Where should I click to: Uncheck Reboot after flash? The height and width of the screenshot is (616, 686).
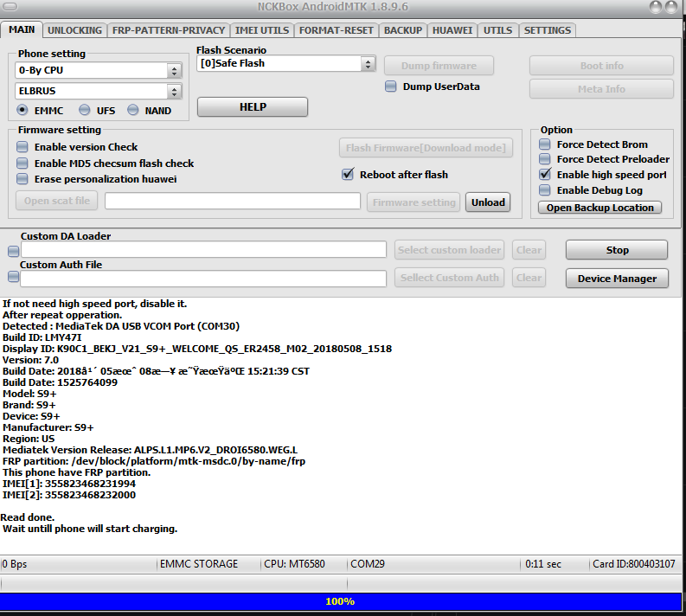[x=348, y=174]
